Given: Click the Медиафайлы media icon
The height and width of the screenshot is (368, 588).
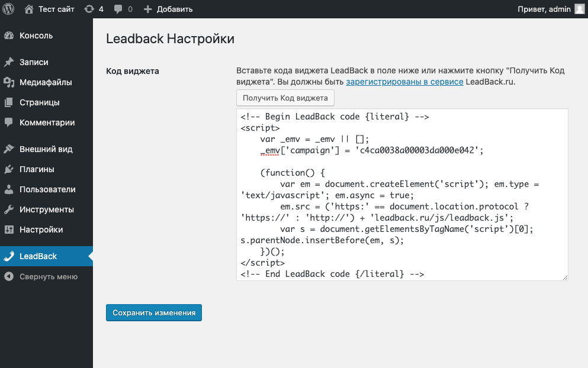Looking at the screenshot, I should pos(9,82).
